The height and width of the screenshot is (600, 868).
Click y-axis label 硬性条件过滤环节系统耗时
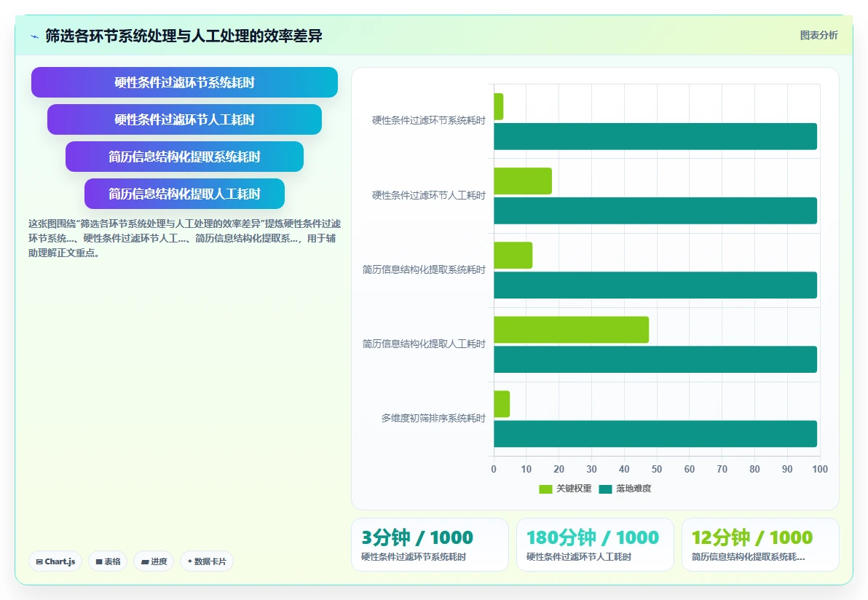pyautogui.click(x=428, y=121)
